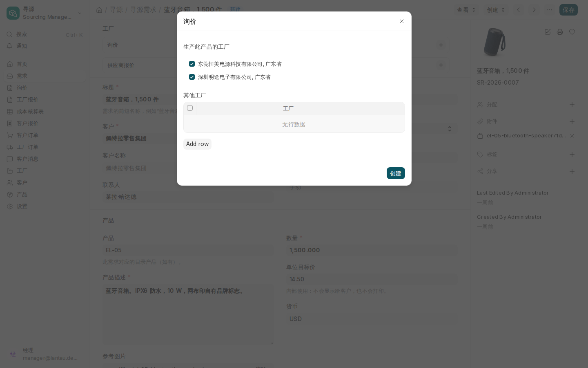The width and height of the screenshot is (588, 368).
Task: Click the Add row button
Action: (197, 144)
